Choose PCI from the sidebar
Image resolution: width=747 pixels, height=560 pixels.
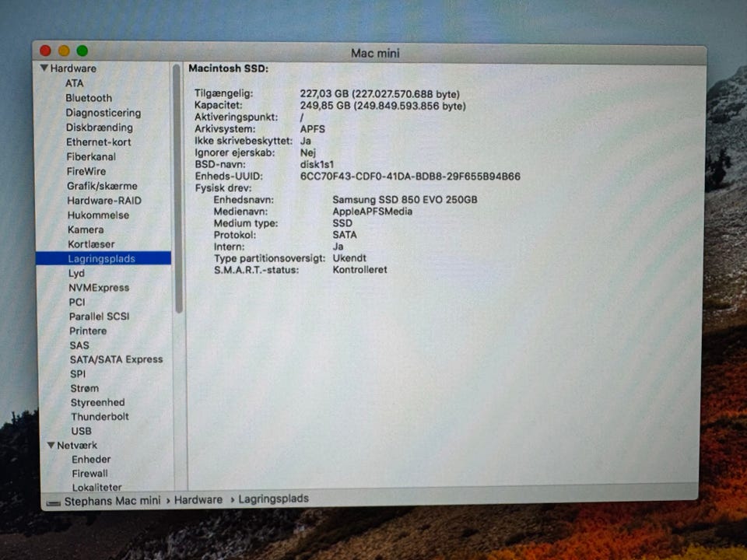point(77,303)
